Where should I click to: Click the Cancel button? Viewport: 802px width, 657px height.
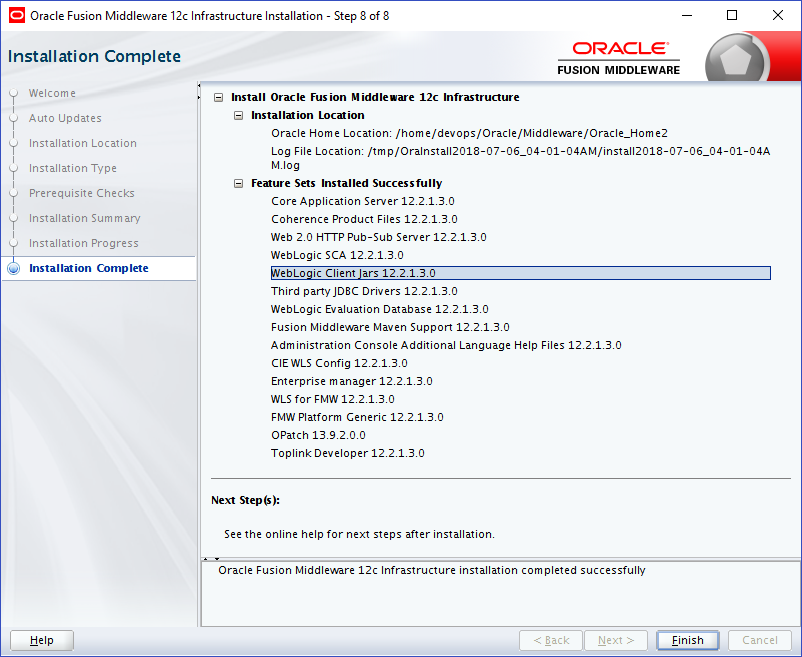760,640
